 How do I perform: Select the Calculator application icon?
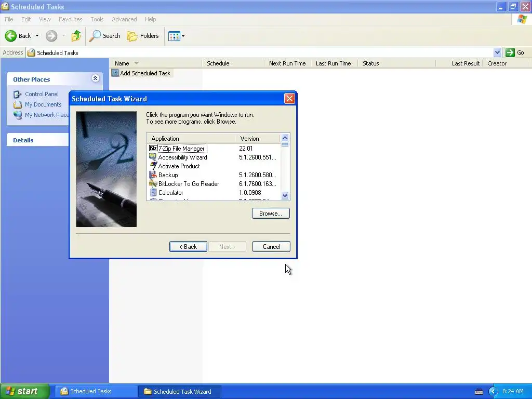pyautogui.click(x=153, y=192)
